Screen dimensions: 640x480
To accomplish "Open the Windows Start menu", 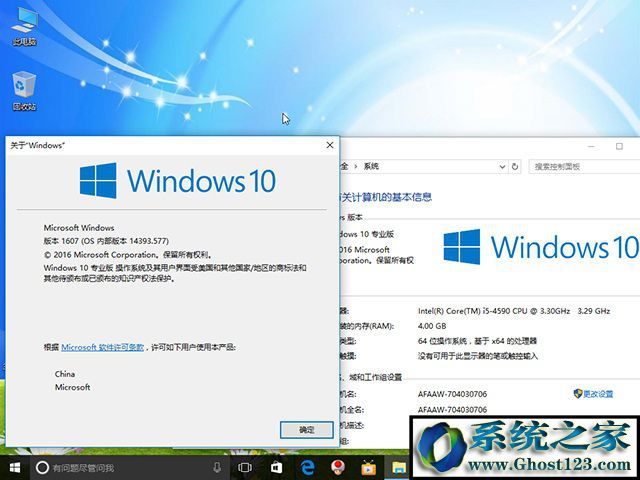I will [15, 468].
